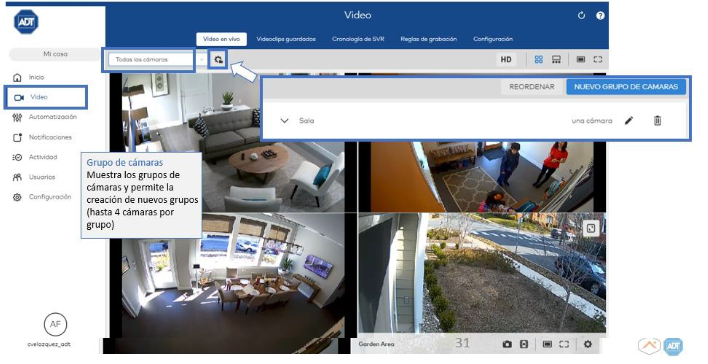The image size is (708, 364).
Task: Delete the Sala camera group
Action: click(x=657, y=121)
